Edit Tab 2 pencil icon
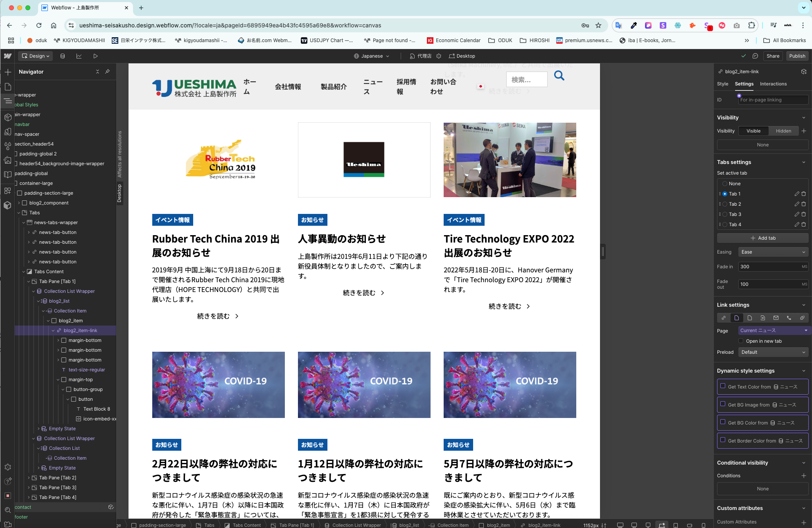812x528 pixels. pyautogui.click(x=797, y=204)
